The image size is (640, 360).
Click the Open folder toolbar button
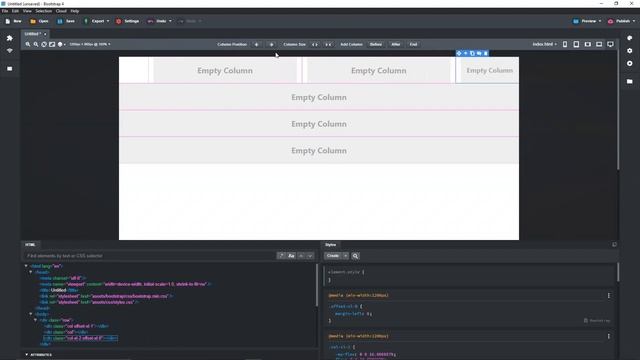click(x=39, y=21)
